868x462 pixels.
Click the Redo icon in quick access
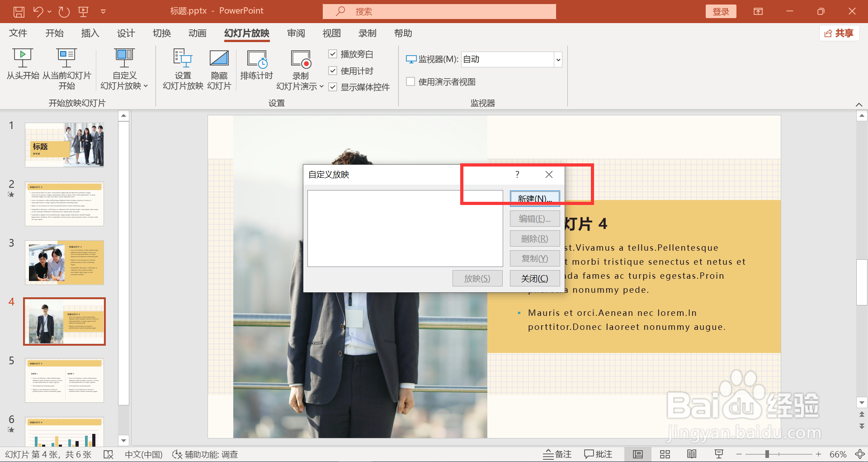(64, 12)
